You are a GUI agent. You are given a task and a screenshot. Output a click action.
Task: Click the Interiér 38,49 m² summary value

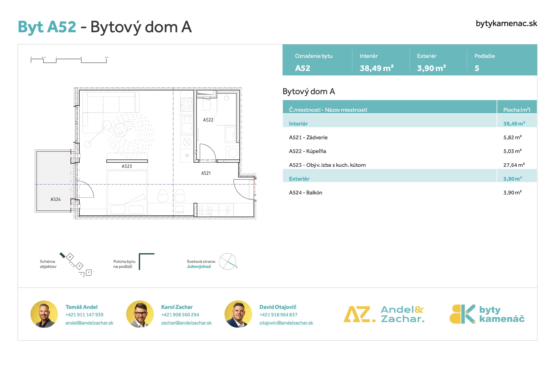click(x=377, y=68)
